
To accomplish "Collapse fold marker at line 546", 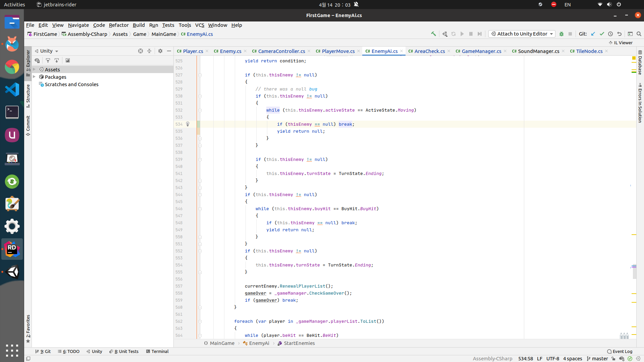I will pos(200,209).
